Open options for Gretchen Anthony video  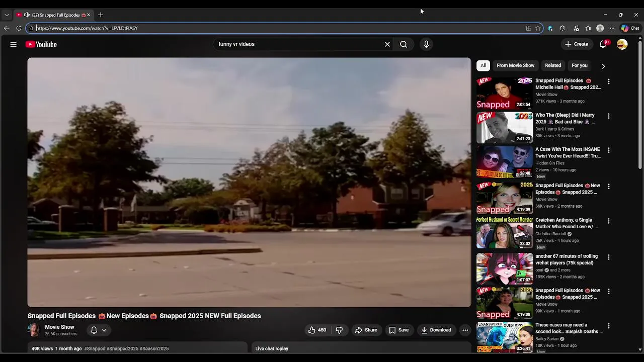(608, 221)
